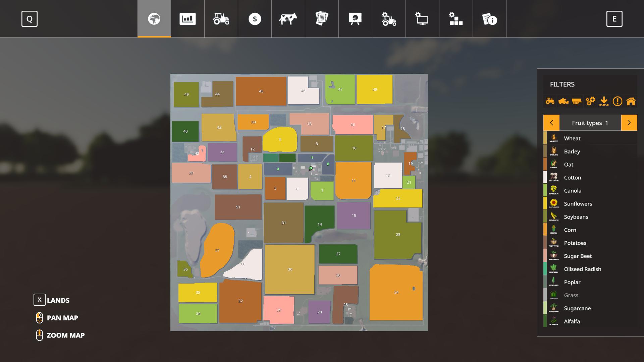This screenshot has width=644, height=362.
Task: Toggle the unloading point arrow filter
Action: (604, 101)
